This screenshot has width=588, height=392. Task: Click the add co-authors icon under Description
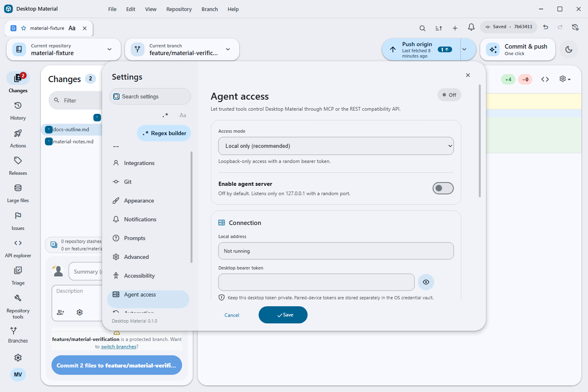click(60, 312)
